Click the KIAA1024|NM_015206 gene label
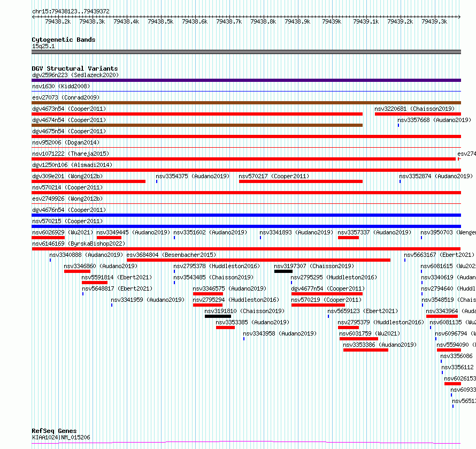Viewport: 476px width, 449px height. click(x=61, y=437)
